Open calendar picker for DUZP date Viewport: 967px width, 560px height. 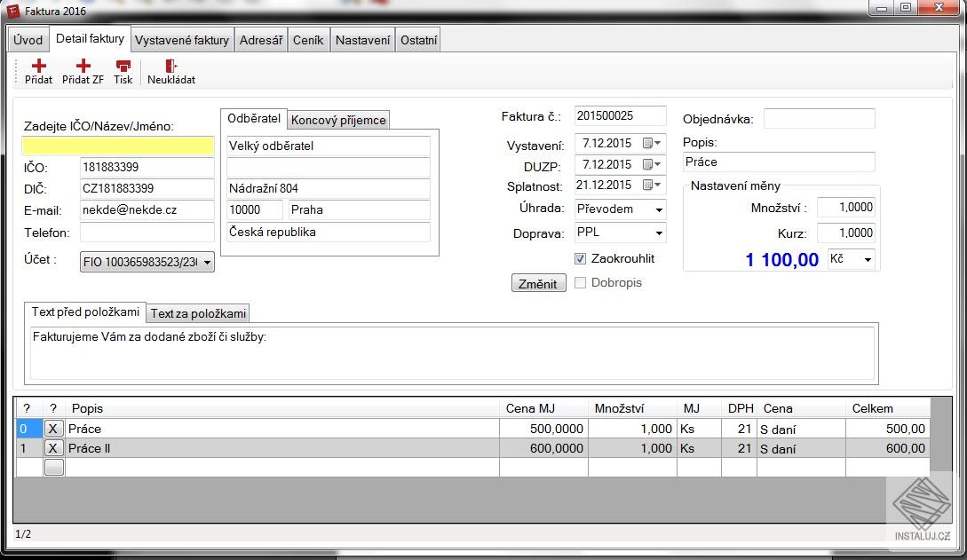[x=652, y=164]
